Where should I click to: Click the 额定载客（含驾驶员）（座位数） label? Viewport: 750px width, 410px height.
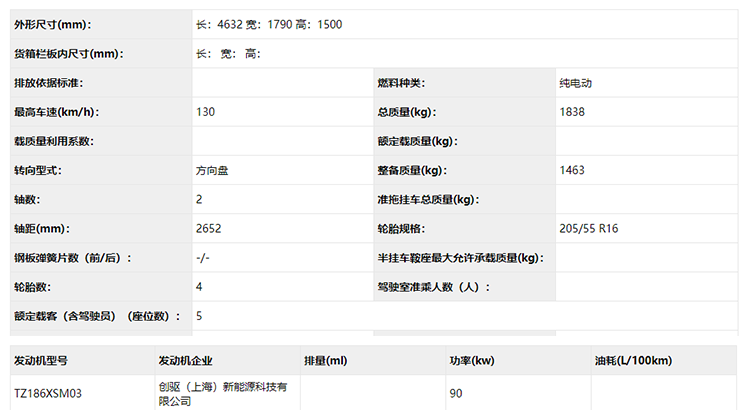coord(97,316)
